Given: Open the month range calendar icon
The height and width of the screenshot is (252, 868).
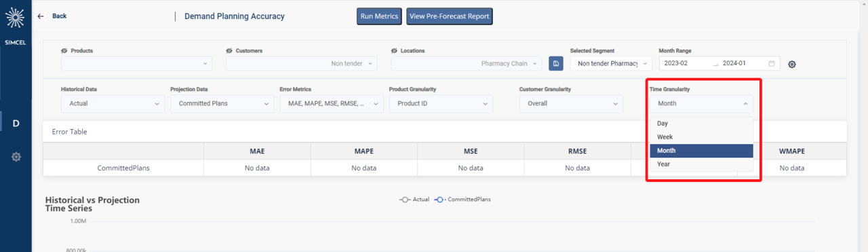Looking at the screenshot, I should click(x=772, y=63).
